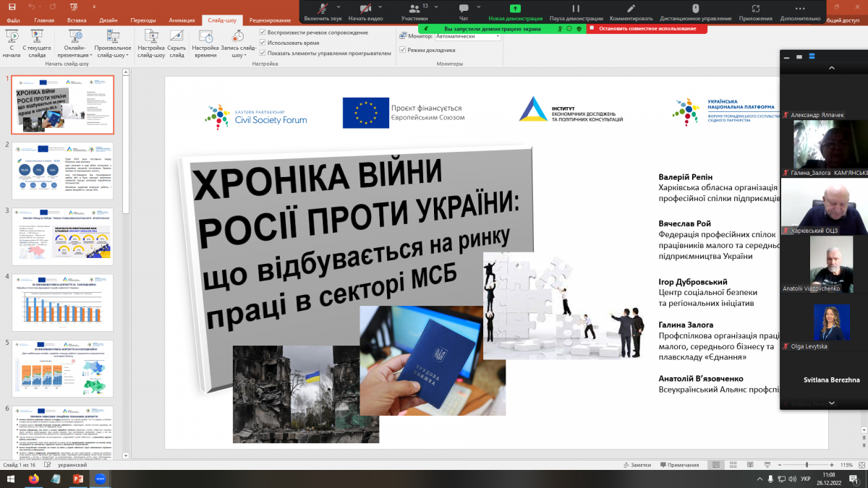
Task: Start slideshow from beginning (С начала)
Action: 12,42
